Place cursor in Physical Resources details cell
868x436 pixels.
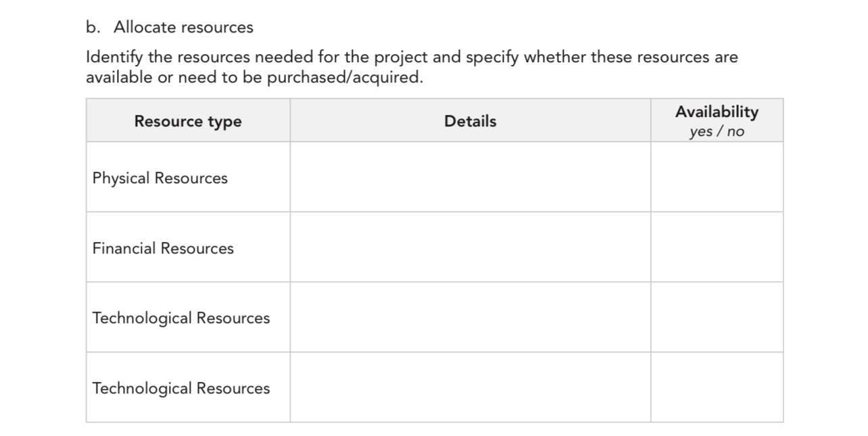pyautogui.click(x=470, y=177)
